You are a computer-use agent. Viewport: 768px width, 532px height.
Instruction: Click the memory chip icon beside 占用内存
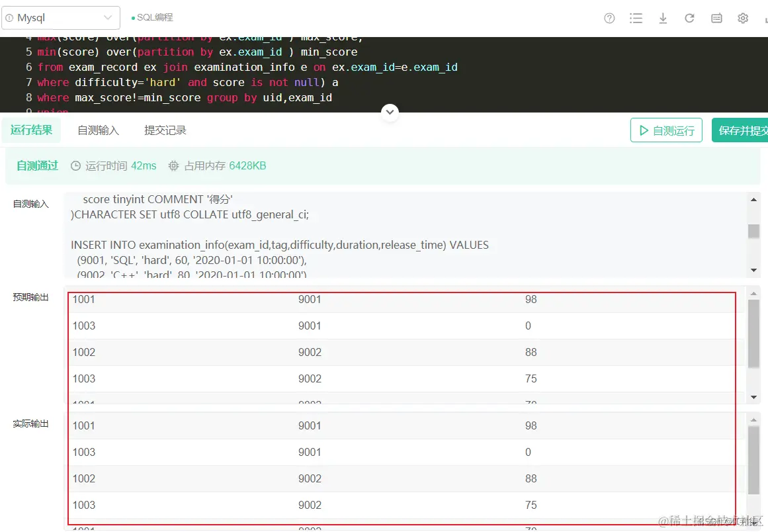(173, 166)
